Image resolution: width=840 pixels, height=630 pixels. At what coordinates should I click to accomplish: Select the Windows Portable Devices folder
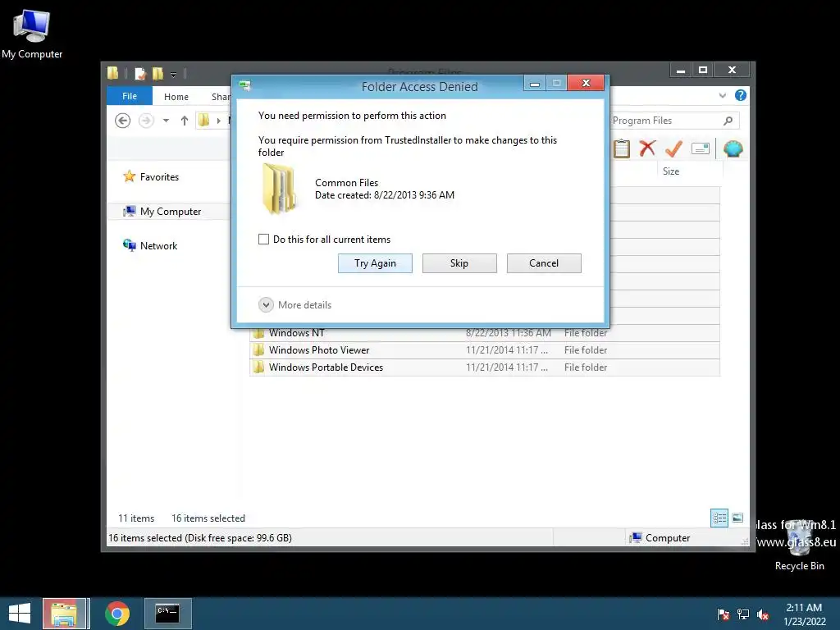(484, 367)
